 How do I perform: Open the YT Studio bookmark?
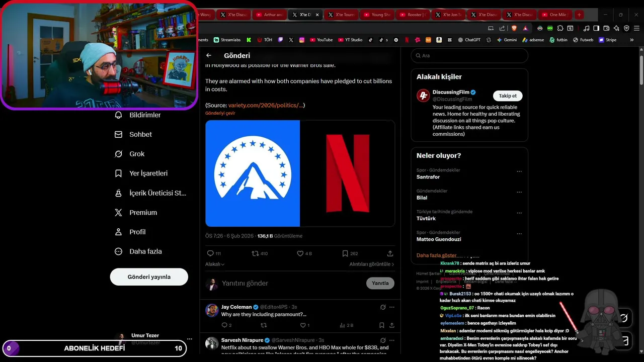point(350,40)
